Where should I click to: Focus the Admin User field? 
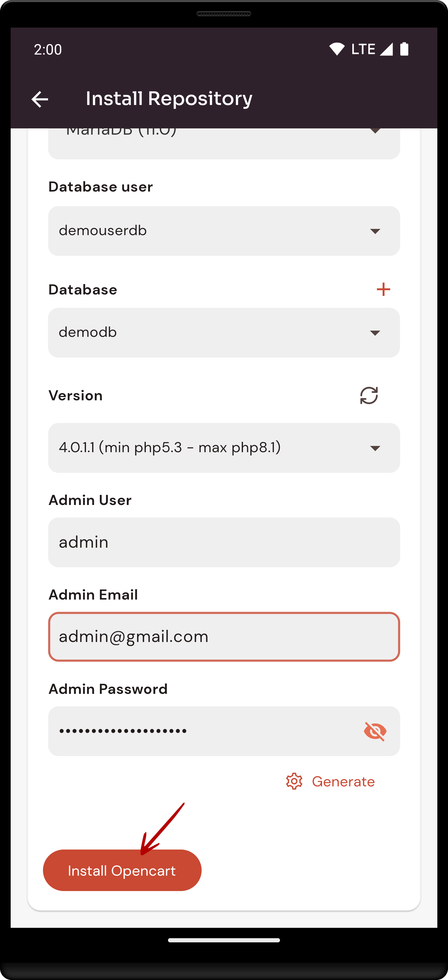coord(224,542)
